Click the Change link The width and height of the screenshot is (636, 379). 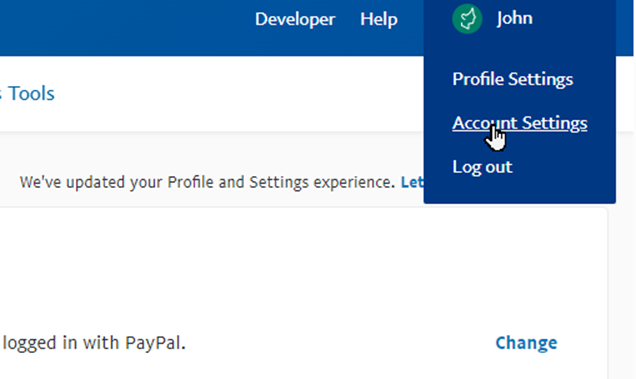[526, 343]
